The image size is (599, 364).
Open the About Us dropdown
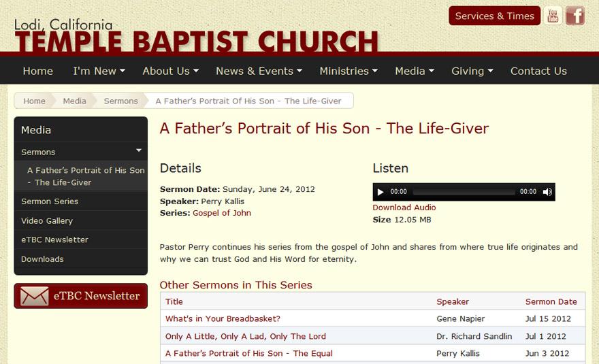pos(170,71)
